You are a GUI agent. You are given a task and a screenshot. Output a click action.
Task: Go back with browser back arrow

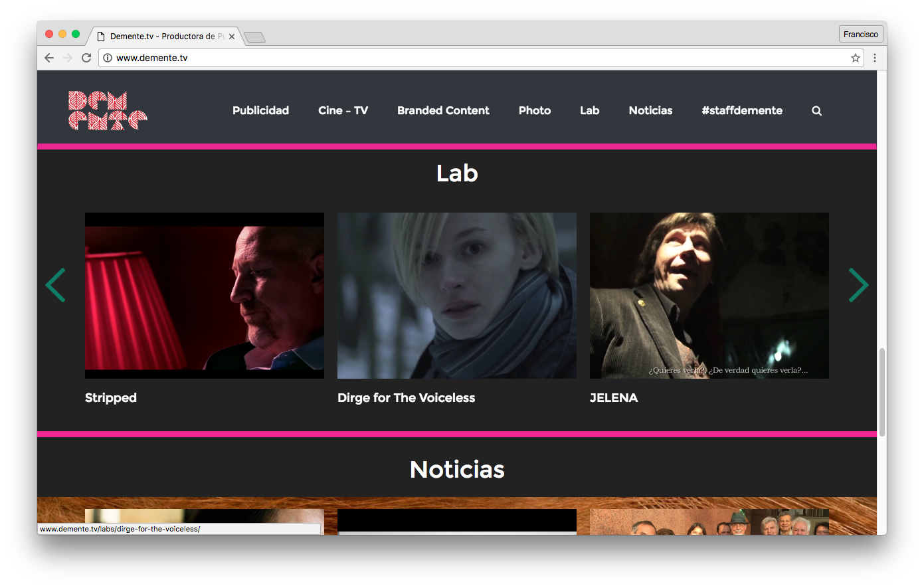click(49, 58)
